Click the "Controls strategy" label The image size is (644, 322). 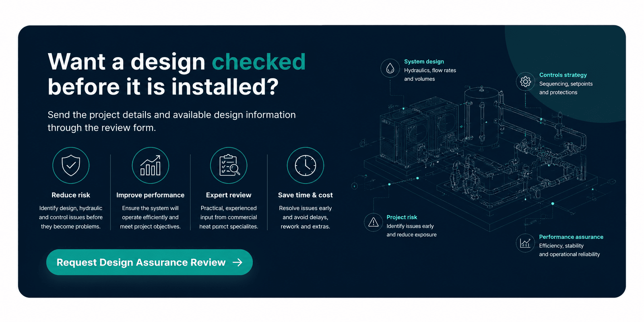(x=563, y=75)
